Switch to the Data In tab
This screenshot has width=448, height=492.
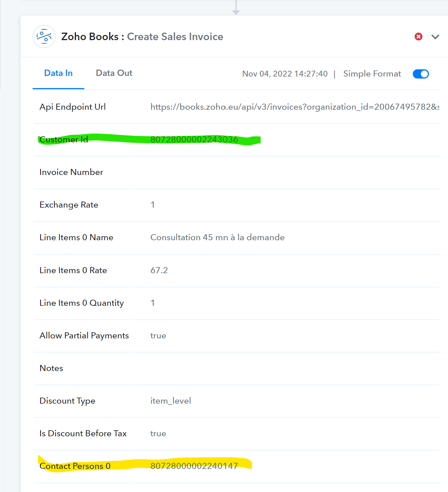pos(58,73)
